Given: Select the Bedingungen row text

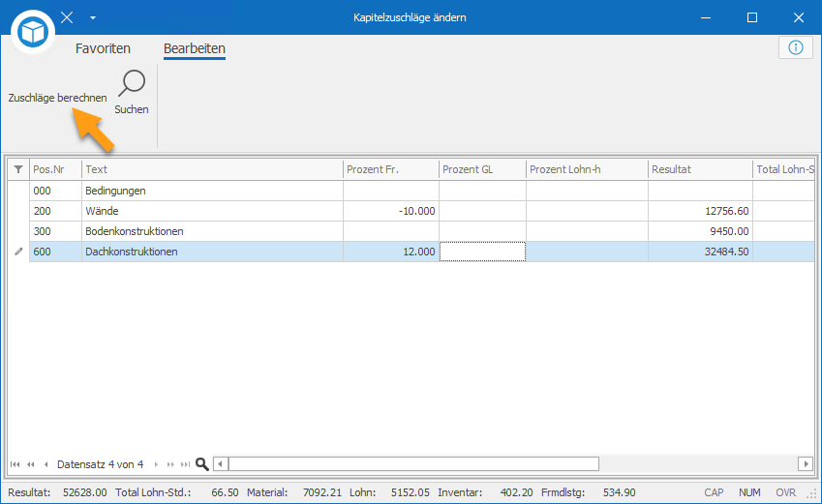Looking at the screenshot, I should (115, 191).
